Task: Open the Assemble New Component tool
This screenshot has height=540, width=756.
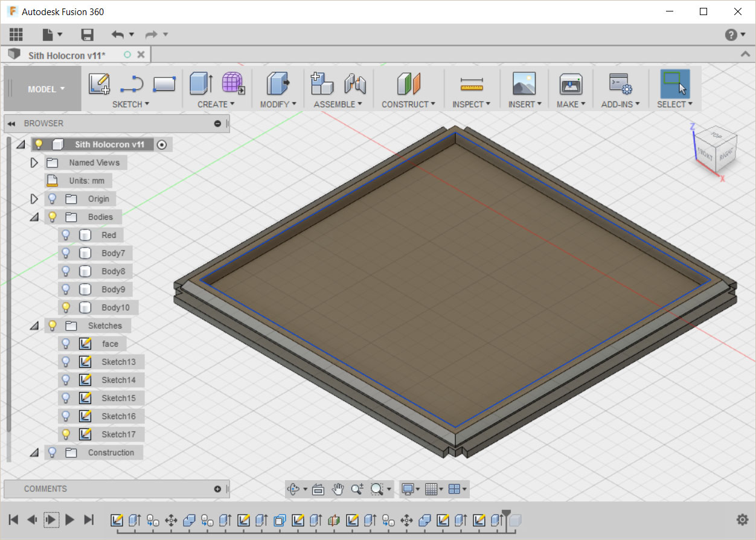Action: click(321, 83)
